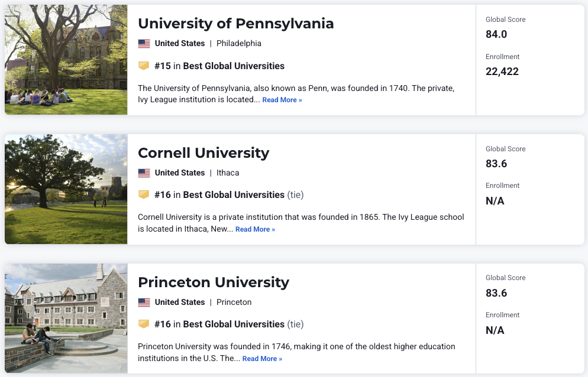This screenshot has height=377, width=588.
Task: Click Princeton's #16 Best Global Universities ranking
Action: (219, 324)
